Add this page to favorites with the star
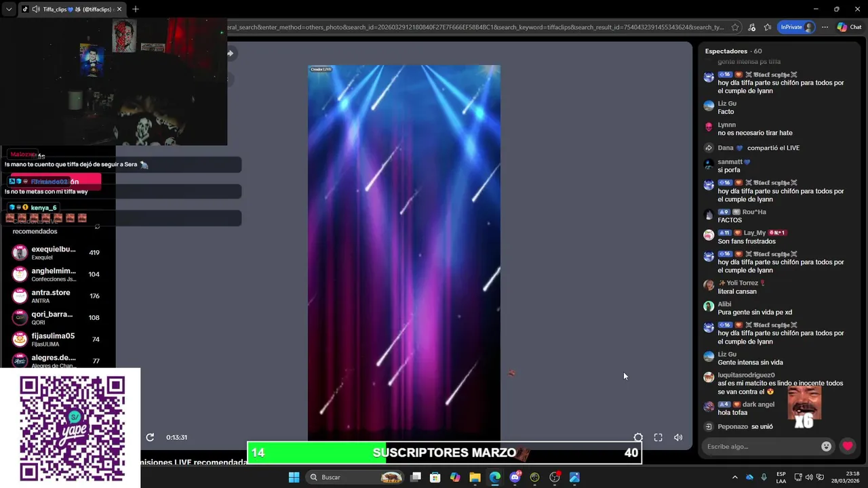 [x=735, y=27]
